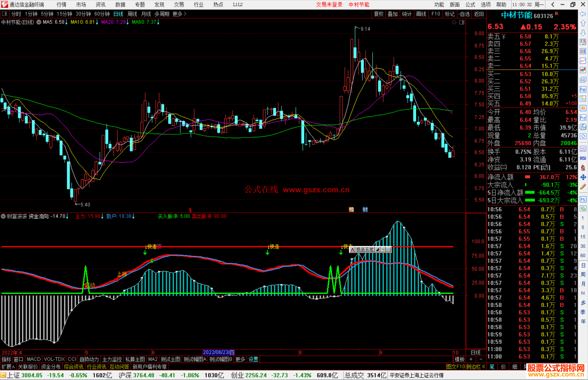The height and width of the screenshot is (380, 588).
Task: Open the 更多 indicators dropdown at bottom
Action: click(240, 359)
